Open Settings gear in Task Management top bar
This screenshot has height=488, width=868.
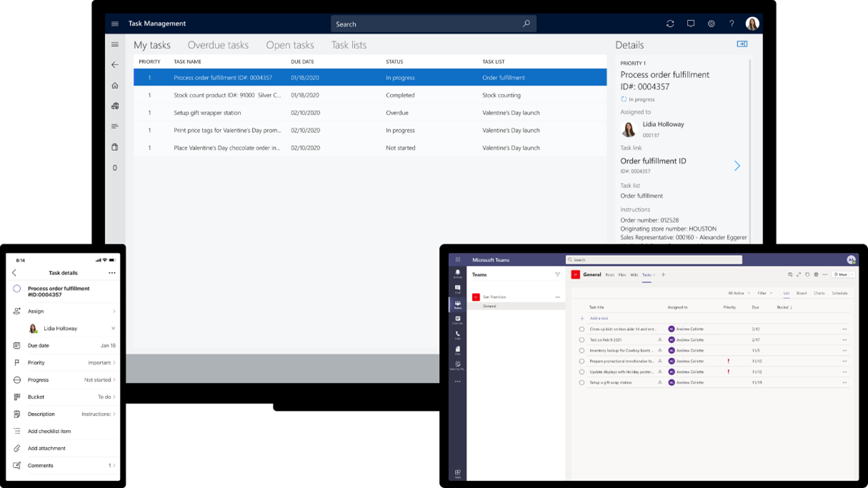[711, 24]
